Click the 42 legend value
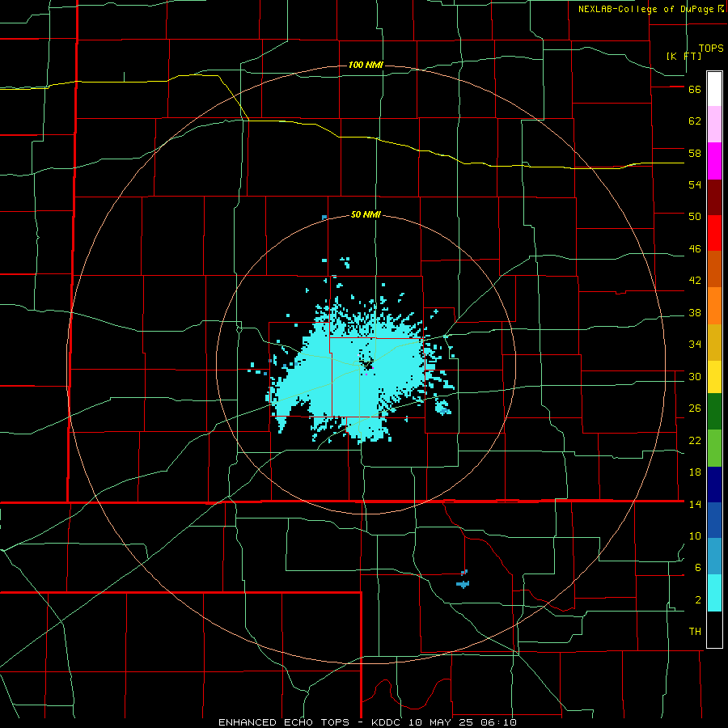 [x=695, y=281]
